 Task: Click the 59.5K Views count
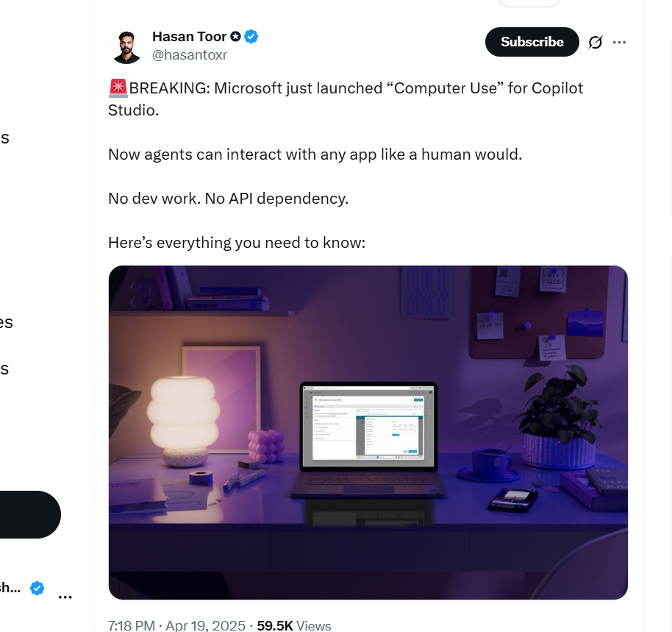click(294, 625)
